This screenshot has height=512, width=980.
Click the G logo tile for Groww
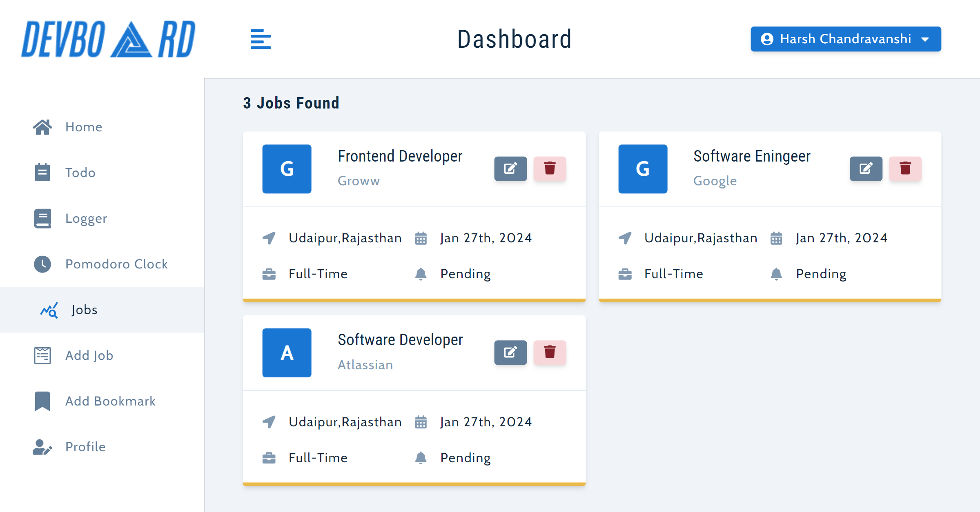[x=287, y=169]
